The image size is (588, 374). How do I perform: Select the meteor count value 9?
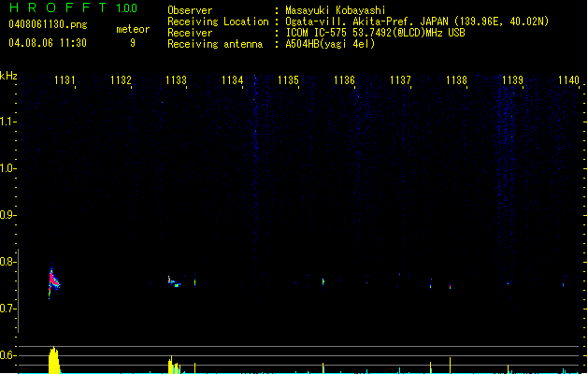coord(133,43)
